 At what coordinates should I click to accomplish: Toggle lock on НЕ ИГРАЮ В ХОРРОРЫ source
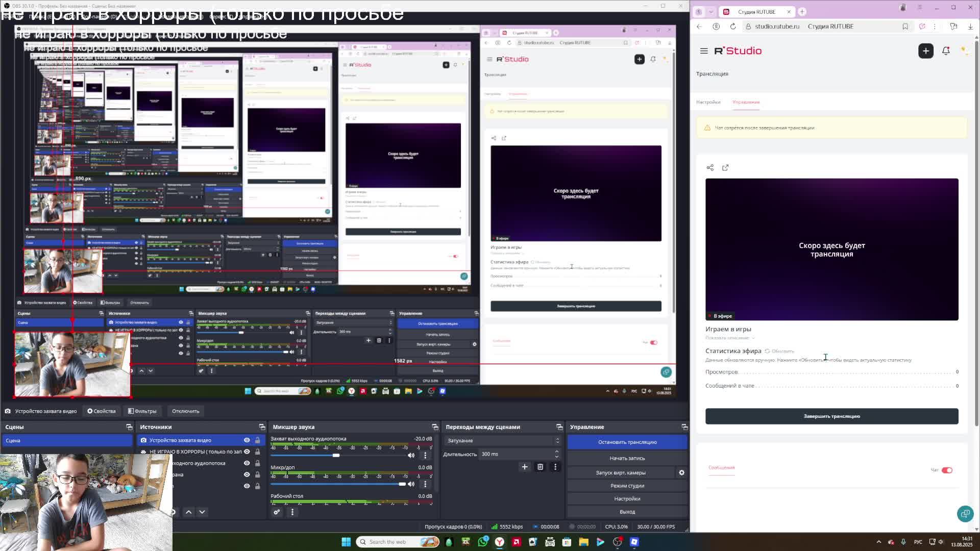(x=257, y=452)
